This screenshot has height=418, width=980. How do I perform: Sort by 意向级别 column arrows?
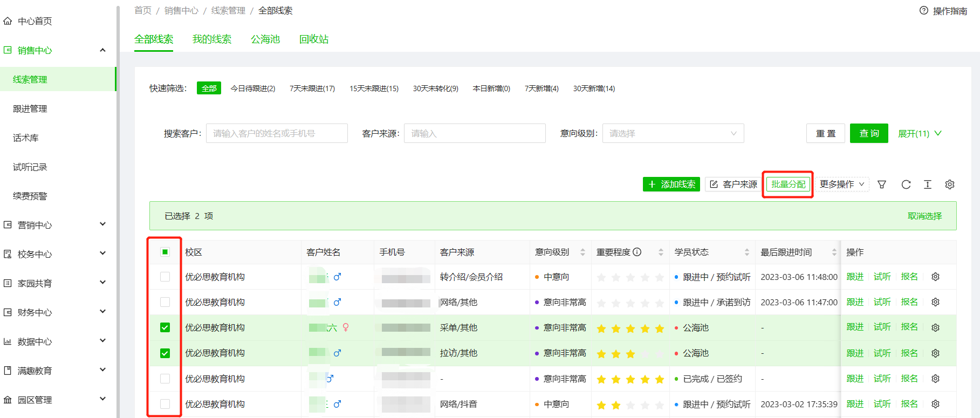(x=582, y=252)
